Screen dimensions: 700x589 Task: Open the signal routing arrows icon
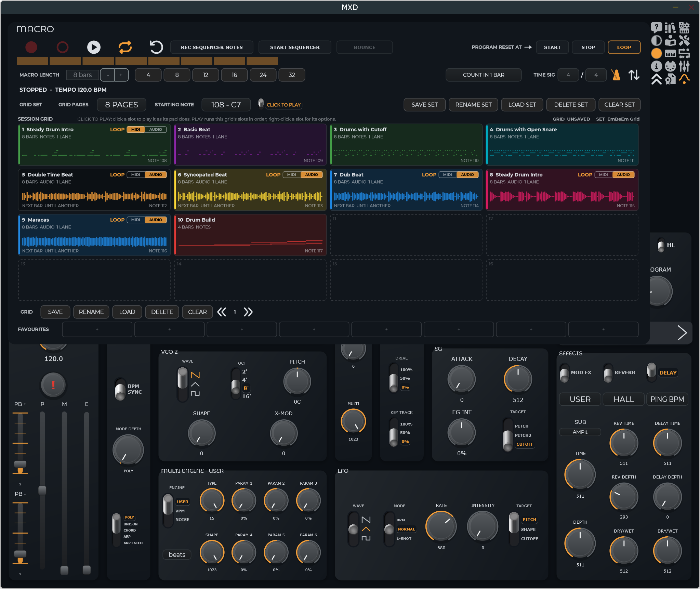[x=684, y=54]
